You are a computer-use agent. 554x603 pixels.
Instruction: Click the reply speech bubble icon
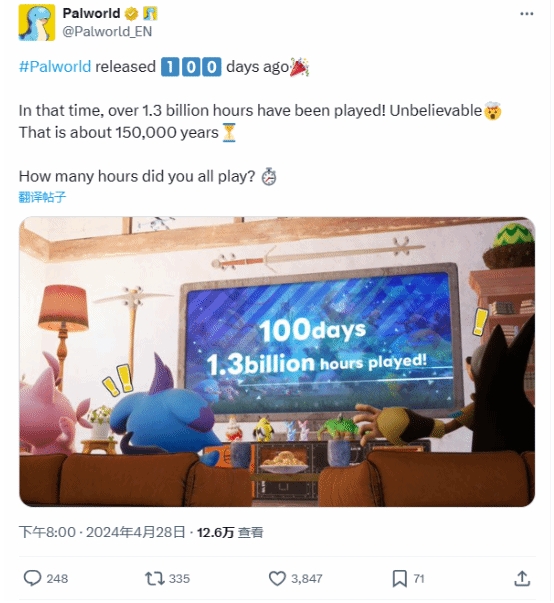(32, 578)
